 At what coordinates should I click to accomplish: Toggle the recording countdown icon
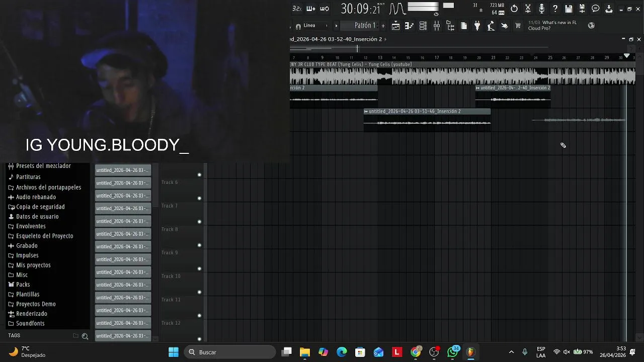point(297,9)
